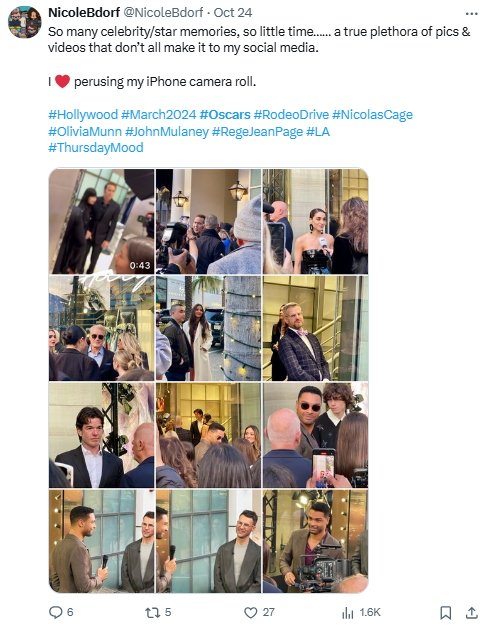The width and height of the screenshot is (488, 627).
Task: Open the @NicoleBdorf handle link
Action: pyautogui.click(x=163, y=12)
